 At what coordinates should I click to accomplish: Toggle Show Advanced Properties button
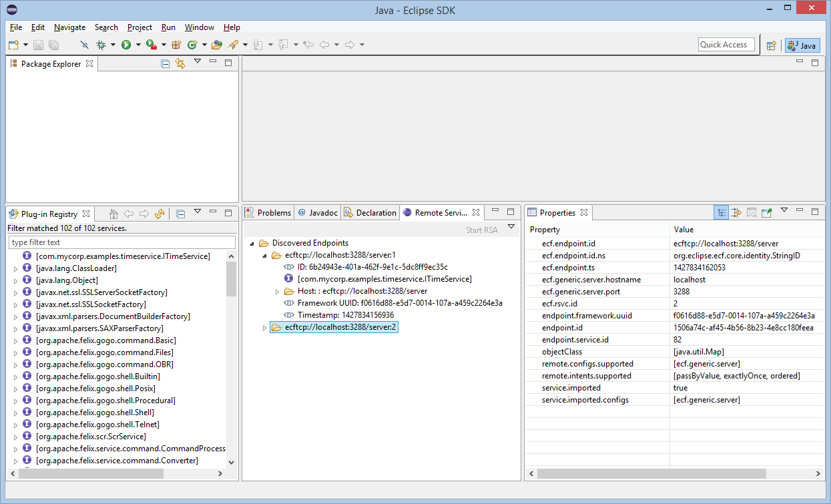736,212
